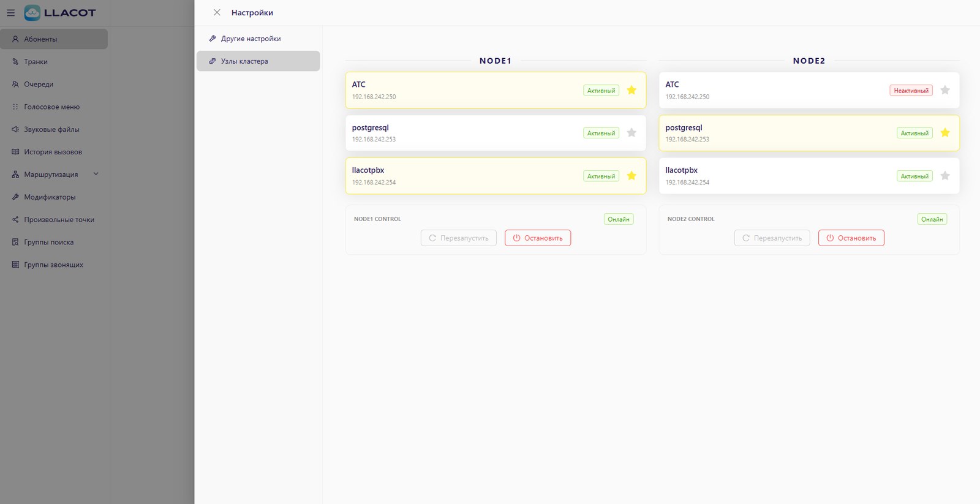
Task: Go to Абоненты in the sidebar
Action: point(54,39)
